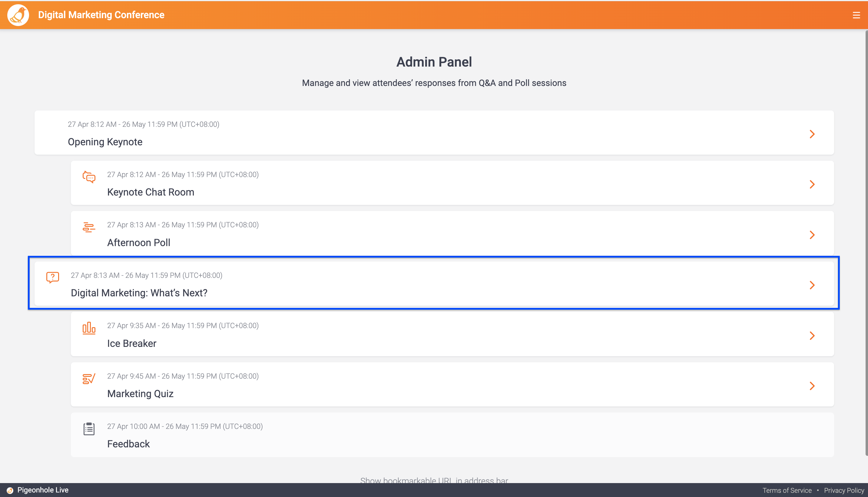Select the Digital Marketing: What's Next? title
This screenshot has width=868, height=497.
pos(139,293)
